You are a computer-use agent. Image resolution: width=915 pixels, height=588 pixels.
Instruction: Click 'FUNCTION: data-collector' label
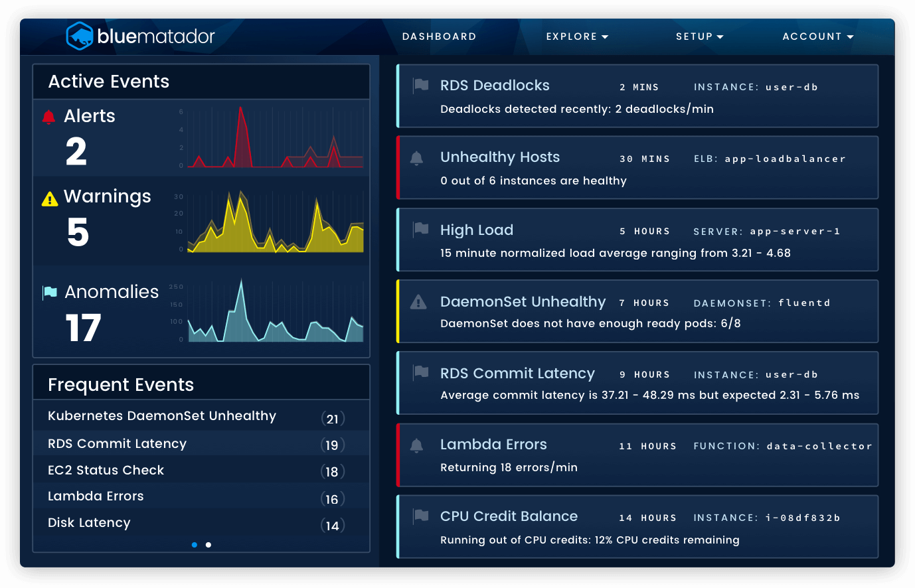pos(783,447)
